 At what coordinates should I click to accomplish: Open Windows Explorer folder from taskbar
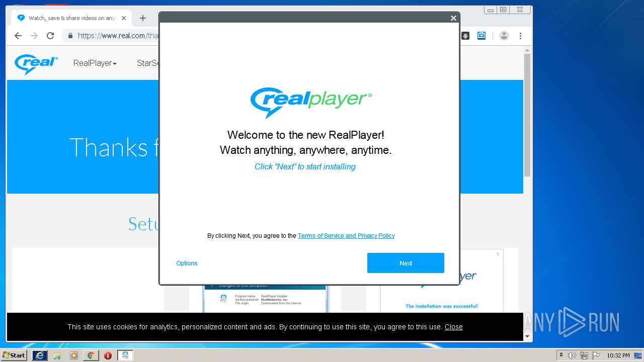pos(57,355)
